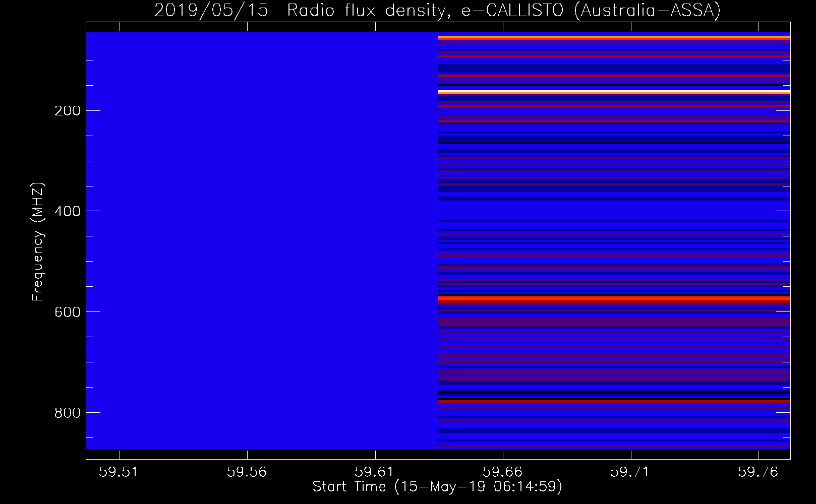Click the orange band at the spectrogram top
The image size is (816, 504).
coord(614,38)
